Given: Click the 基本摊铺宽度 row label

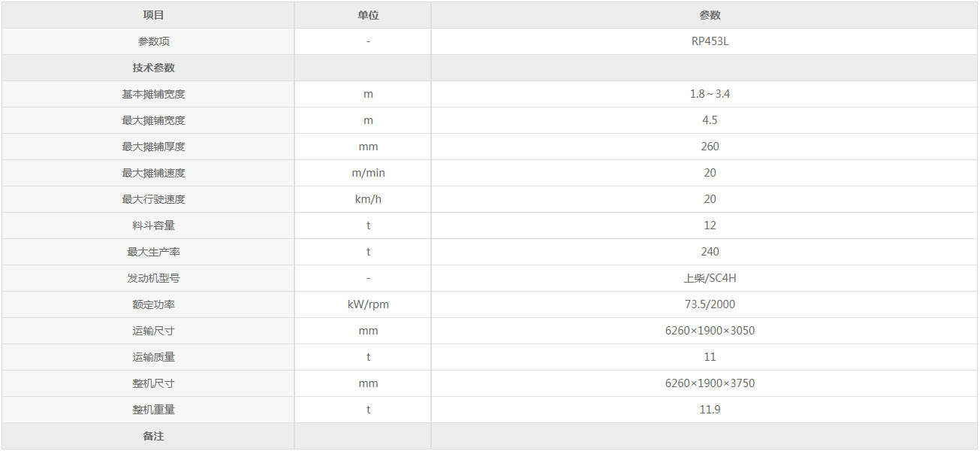Looking at the screenshot, I should 153,94.
